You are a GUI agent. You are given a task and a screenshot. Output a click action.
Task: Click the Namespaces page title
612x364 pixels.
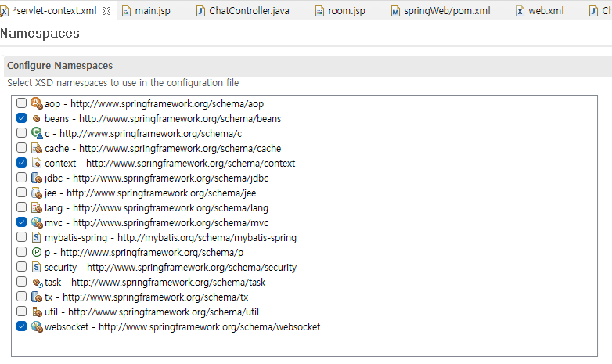coord(40,34)
